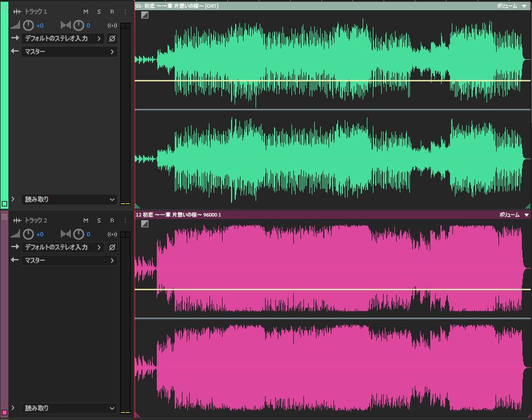Image resolution: width=532 pixels, height=420 pixels.
Task: Solo Track 2 with the S button
Action: pos(99,221)
